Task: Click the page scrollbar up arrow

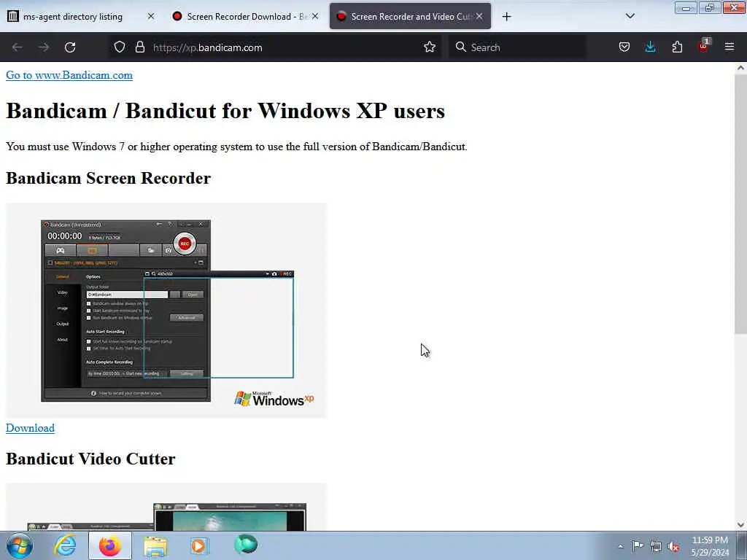Action: [740, 68]
